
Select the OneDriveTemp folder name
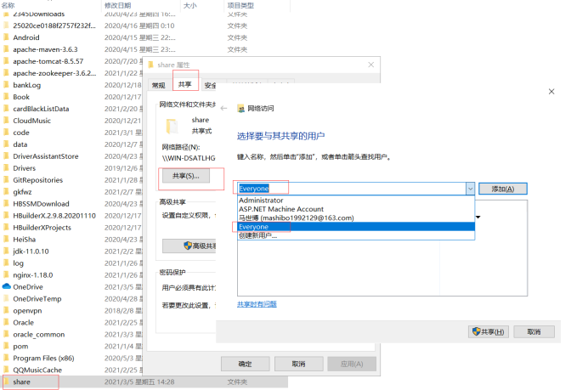37,299
